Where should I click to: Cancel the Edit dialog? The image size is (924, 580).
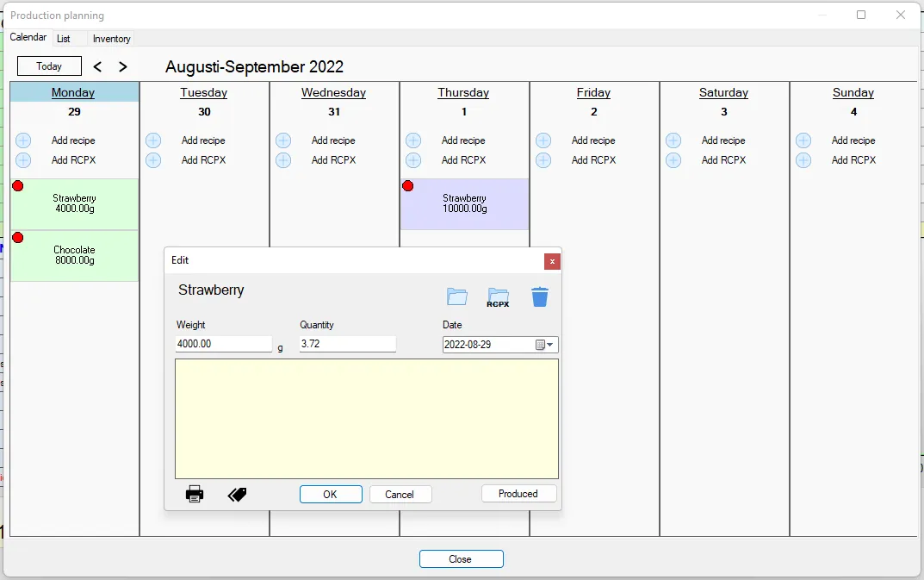[400, 495]
